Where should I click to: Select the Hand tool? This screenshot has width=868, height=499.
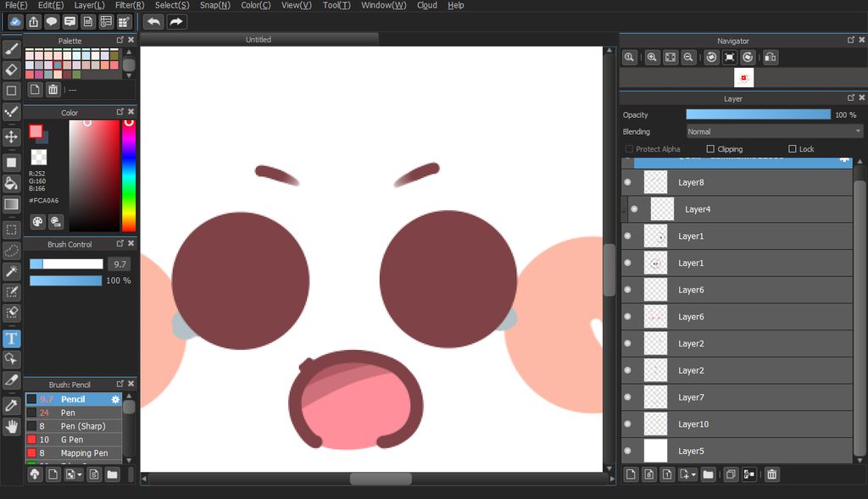[12, 426]
